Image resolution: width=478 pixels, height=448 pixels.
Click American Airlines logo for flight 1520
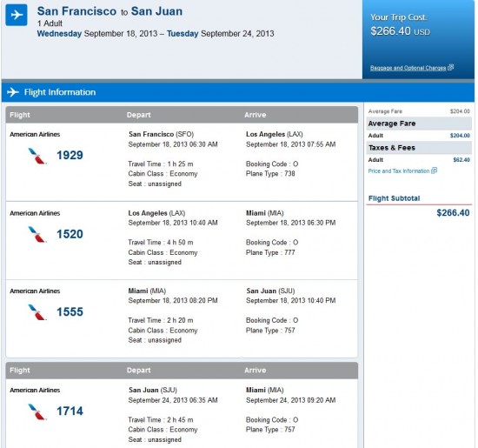(x=37, y=234)
